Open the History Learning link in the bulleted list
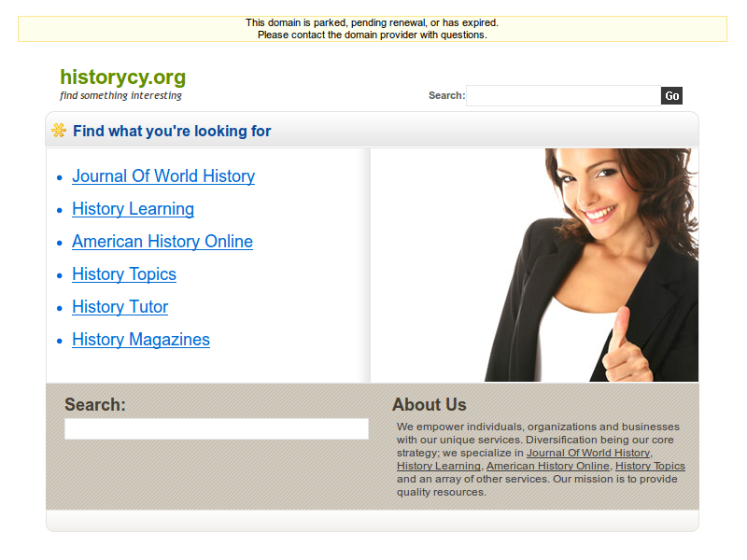This screenshot has width=747, height=560. (133, 209)
